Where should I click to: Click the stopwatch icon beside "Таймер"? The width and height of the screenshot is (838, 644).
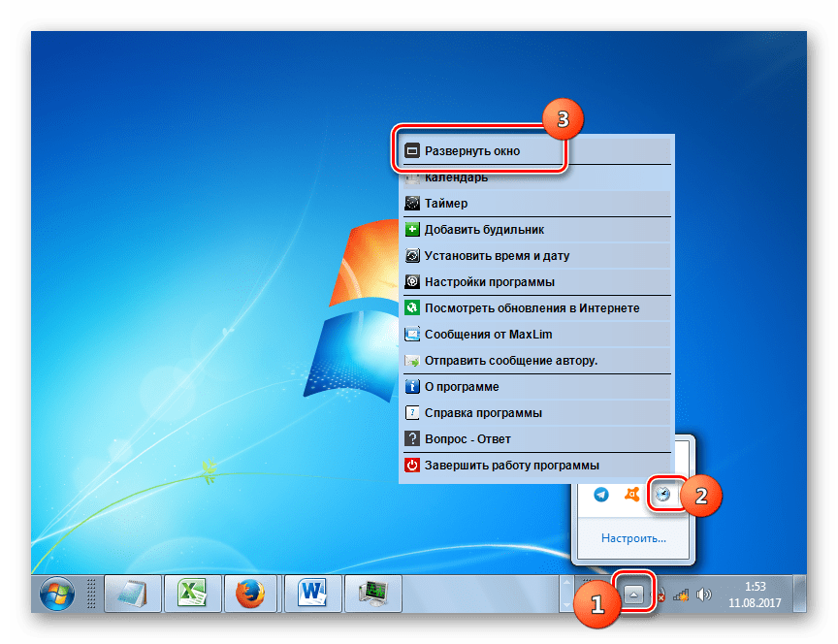point(412,204)
